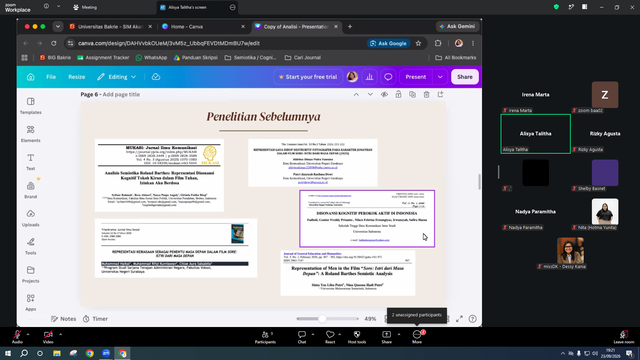640x360 pixels.
Task: Bookmark this page with star icon
Action: (418, 43)
